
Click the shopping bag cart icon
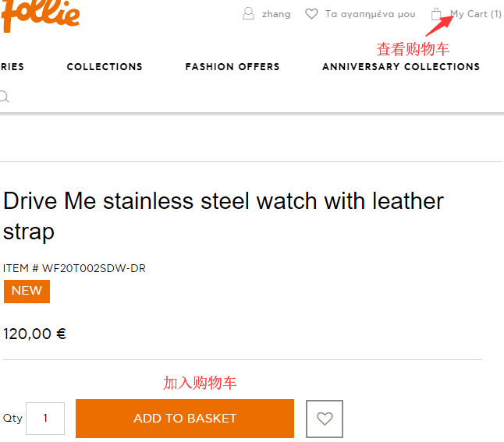[436, 14]
